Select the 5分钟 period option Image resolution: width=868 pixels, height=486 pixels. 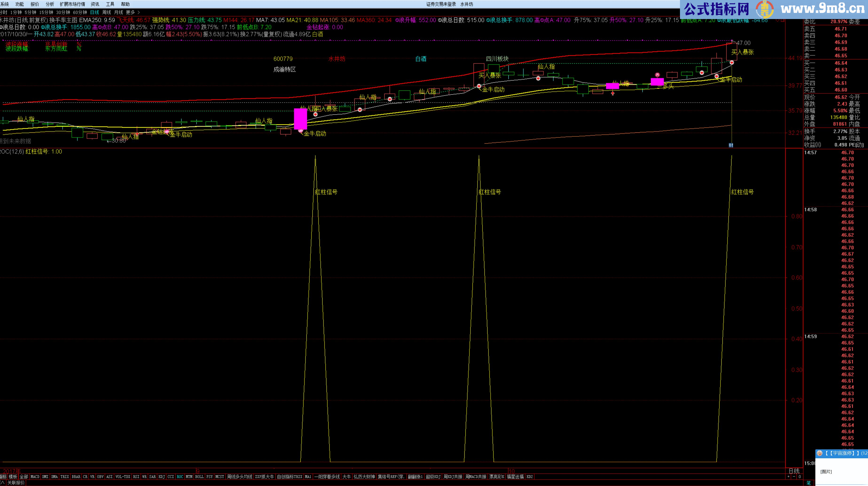click(x=30, y=12)
